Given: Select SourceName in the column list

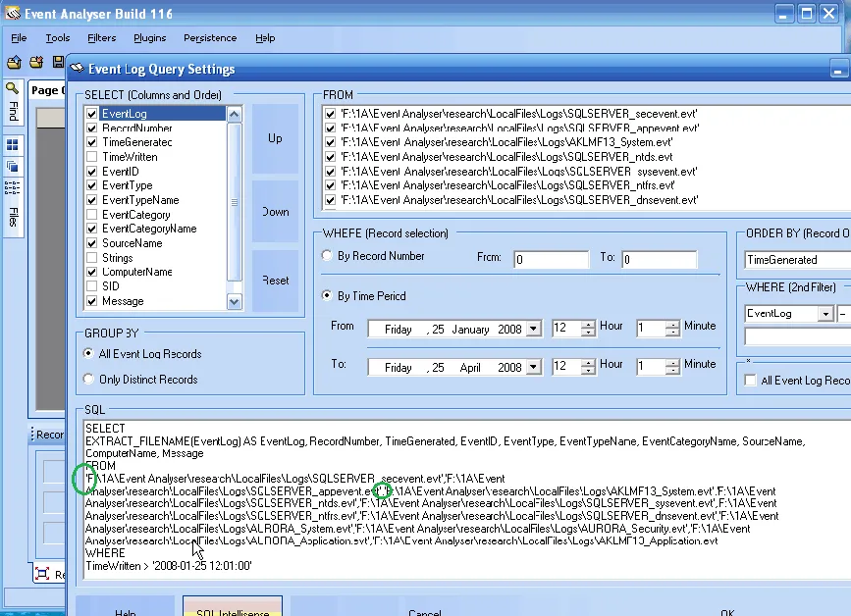Looking at the screenshot, I should pyautogui.click(x=132, y=243).
